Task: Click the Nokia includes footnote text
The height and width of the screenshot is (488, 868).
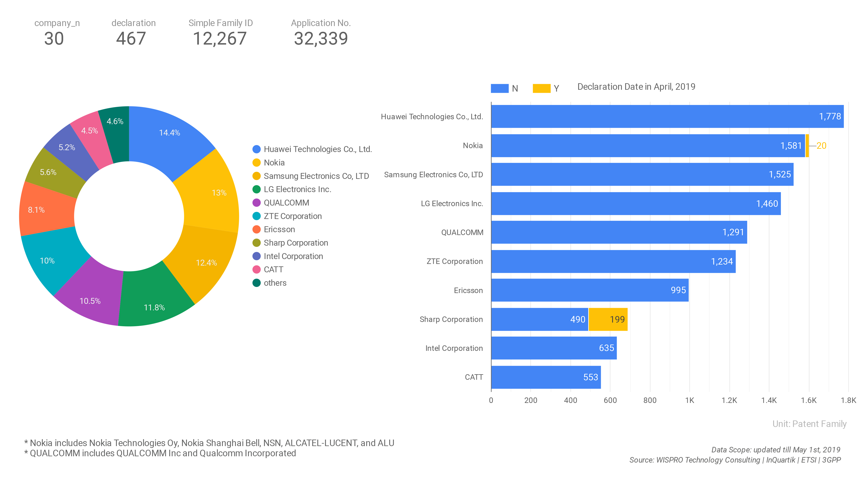Action: coord(209,443)
